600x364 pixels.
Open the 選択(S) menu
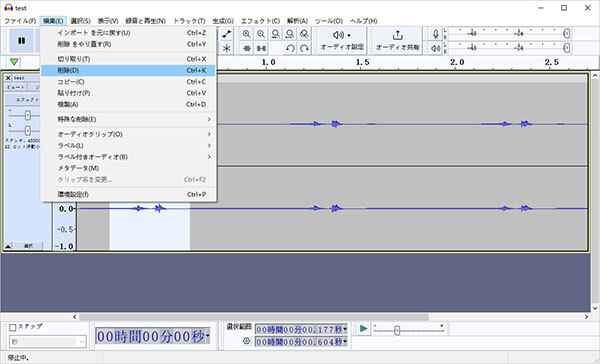pyautogui.click(x=81, y=21)
